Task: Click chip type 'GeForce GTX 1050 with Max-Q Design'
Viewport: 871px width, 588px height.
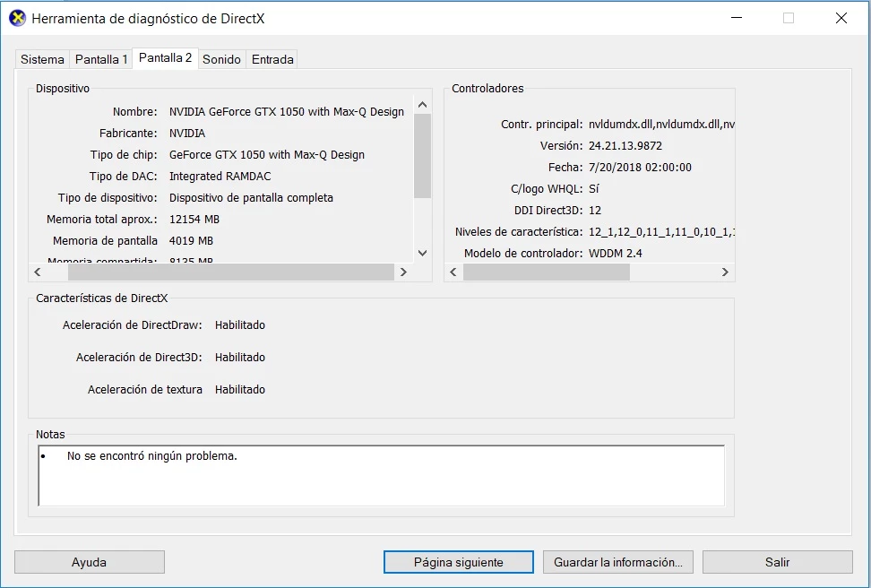Action: 267,155
